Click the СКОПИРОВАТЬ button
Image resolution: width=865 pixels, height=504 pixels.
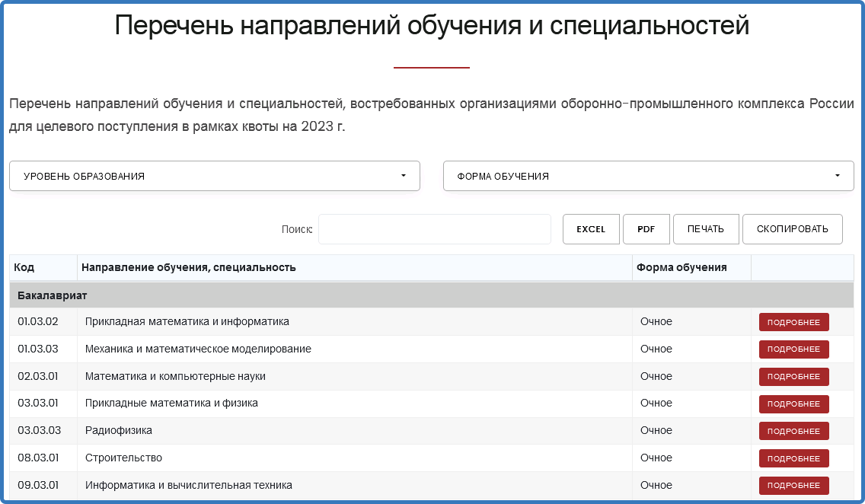792,228
